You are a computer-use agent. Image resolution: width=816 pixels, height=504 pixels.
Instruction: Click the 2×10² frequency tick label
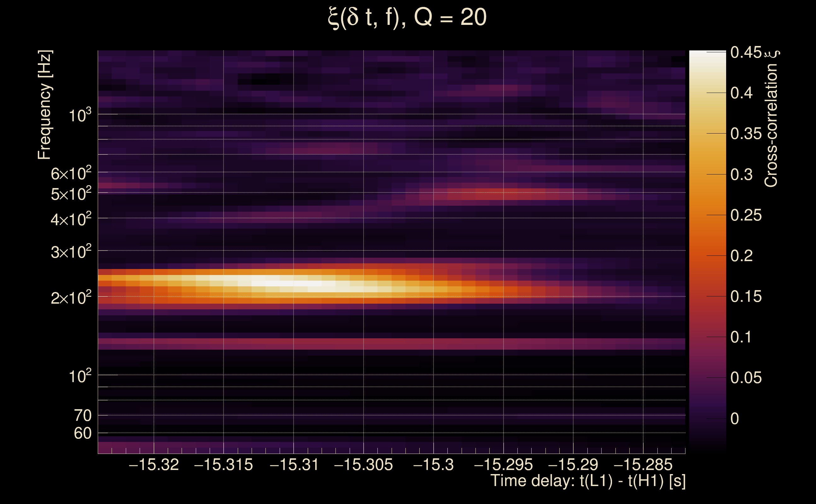coord(71,297)
